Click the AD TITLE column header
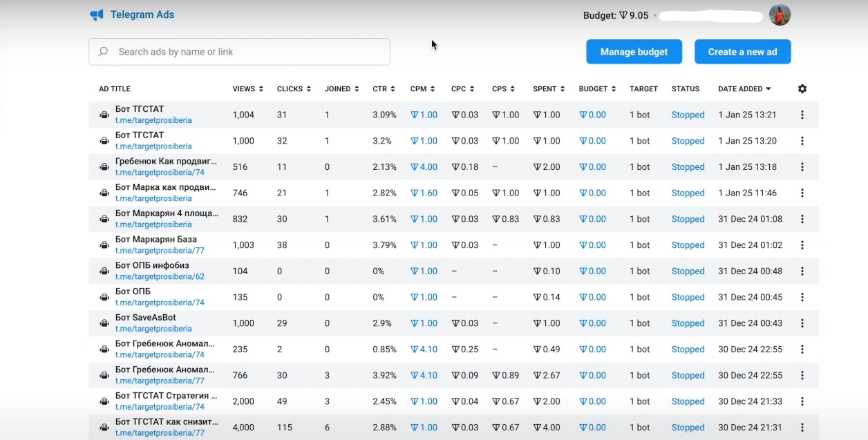868x440 pixels. (114, 89)
